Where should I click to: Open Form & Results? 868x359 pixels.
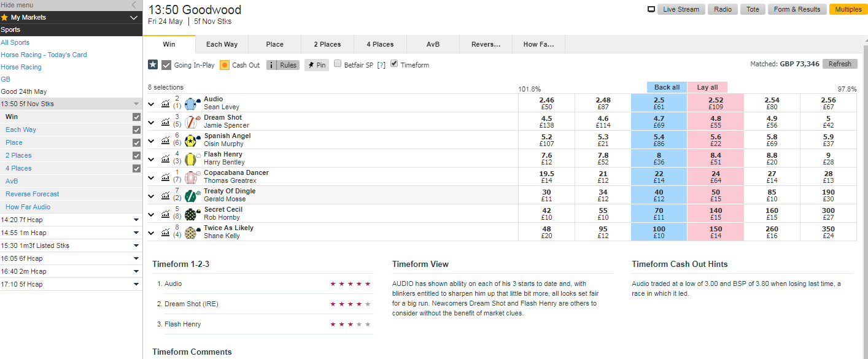click(797, 9)
